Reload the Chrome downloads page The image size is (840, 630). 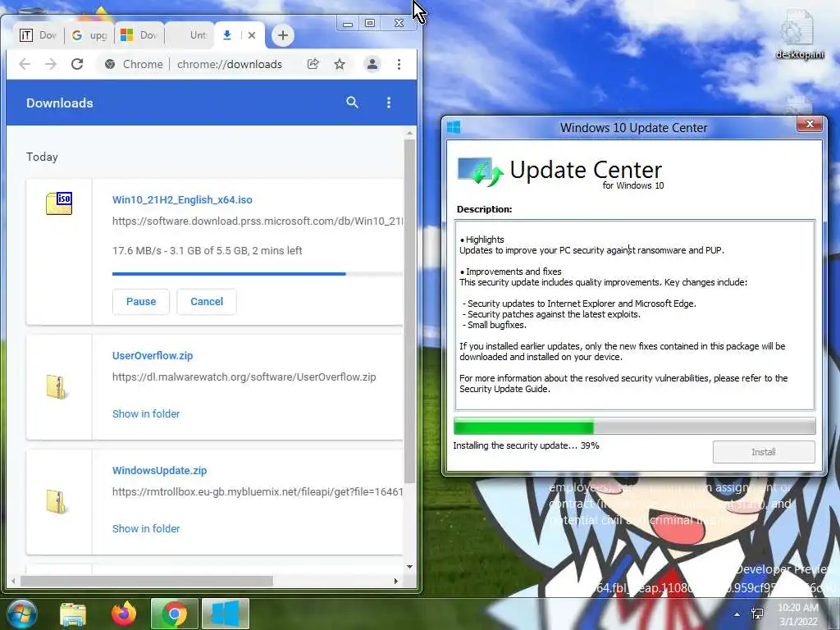point(77,64)
